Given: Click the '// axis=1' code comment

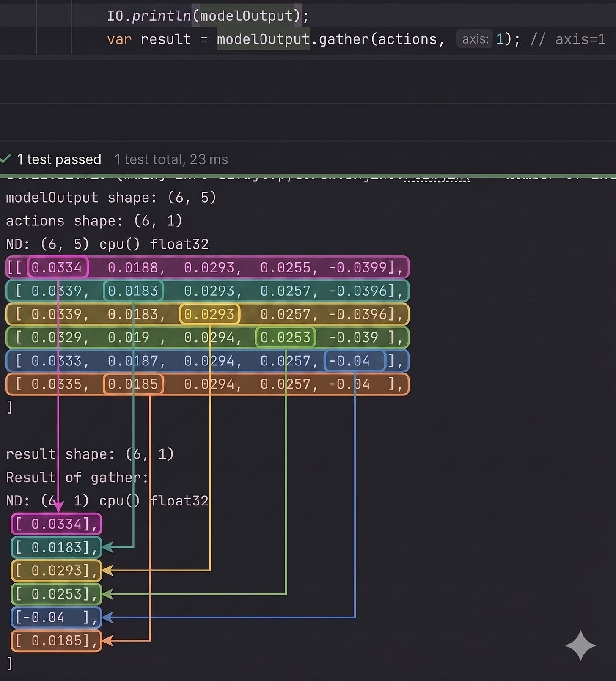Looking at the screenshot, I should 568,39.
